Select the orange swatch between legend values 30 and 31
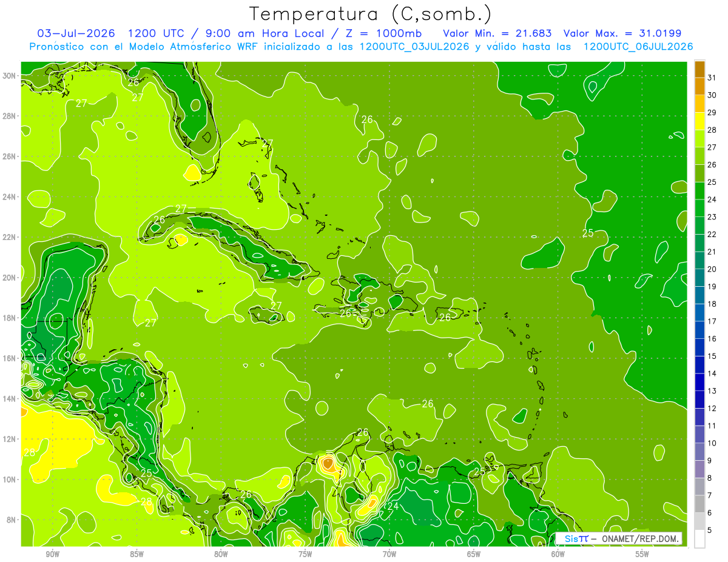The image size is (728, 562). (x=699, y=87)
